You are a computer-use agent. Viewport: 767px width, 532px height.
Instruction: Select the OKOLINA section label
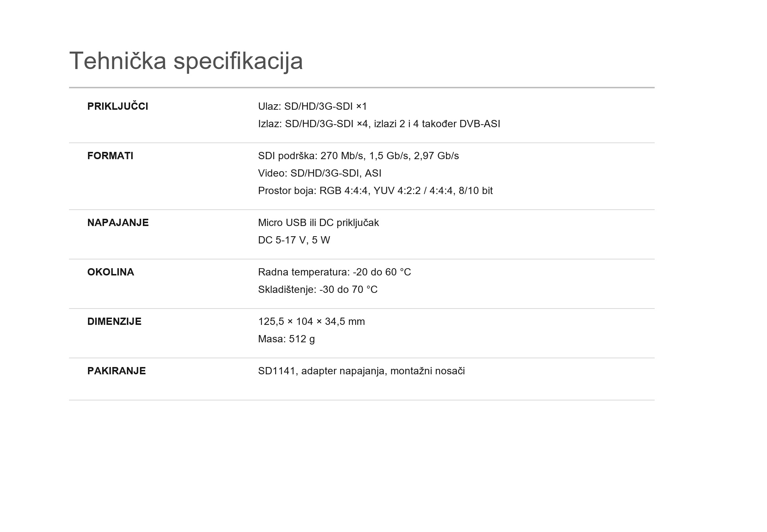point(111,272)
